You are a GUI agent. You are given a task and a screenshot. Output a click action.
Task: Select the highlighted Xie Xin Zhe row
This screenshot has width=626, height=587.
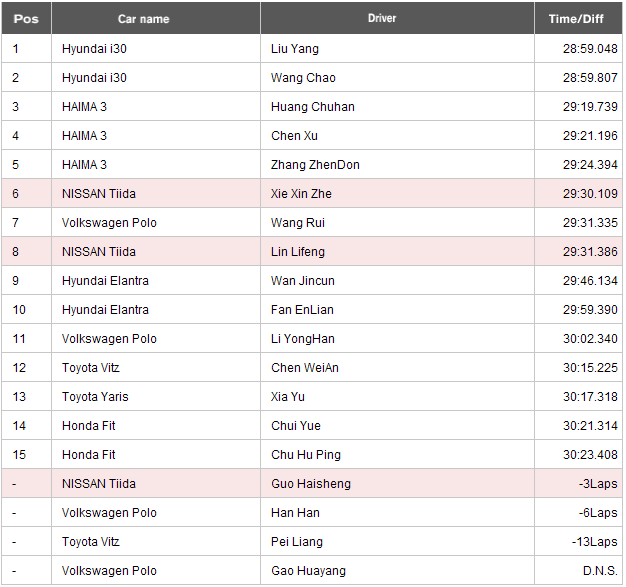point(312,194)
